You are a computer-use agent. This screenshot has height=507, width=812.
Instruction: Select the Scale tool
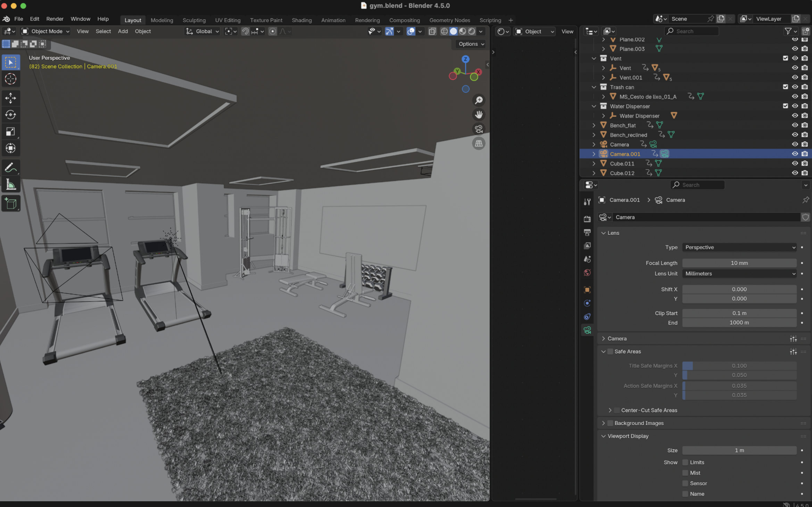[x=11, y=131]
